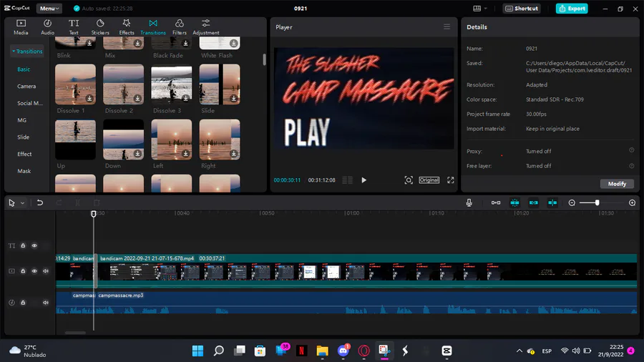Click the Modify button in Details
The height and width of the screenshot is (362, 644).
(x=617, y=184)
